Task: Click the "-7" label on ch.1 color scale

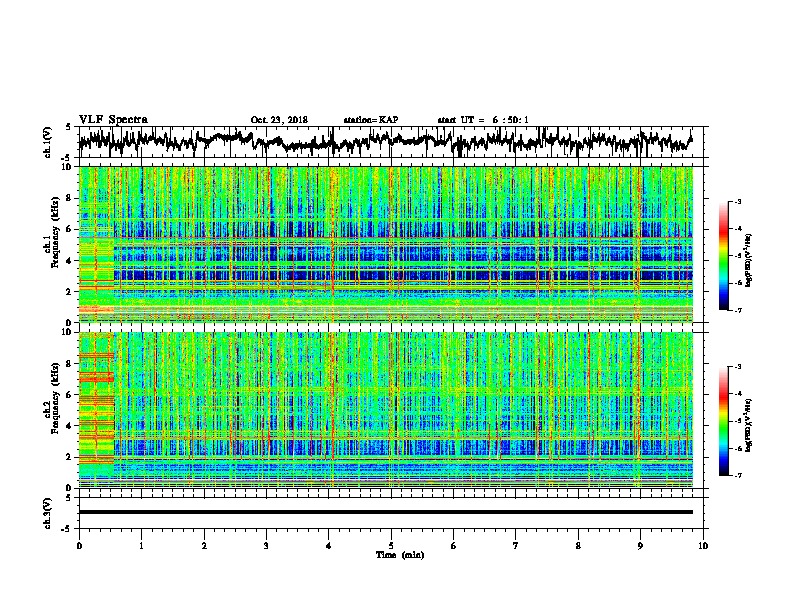Action: (x=737, y=310)
